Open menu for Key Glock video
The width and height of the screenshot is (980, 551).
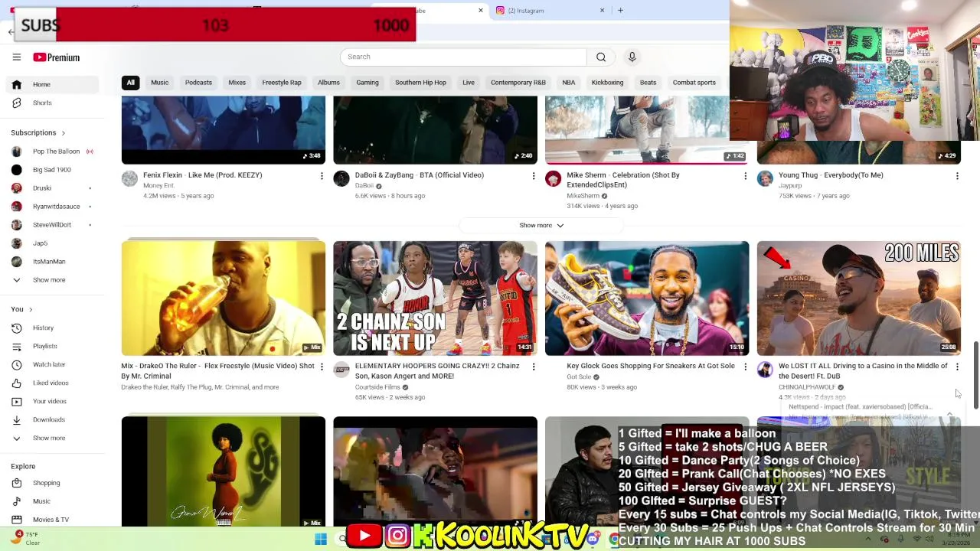(x=745, y=367)
